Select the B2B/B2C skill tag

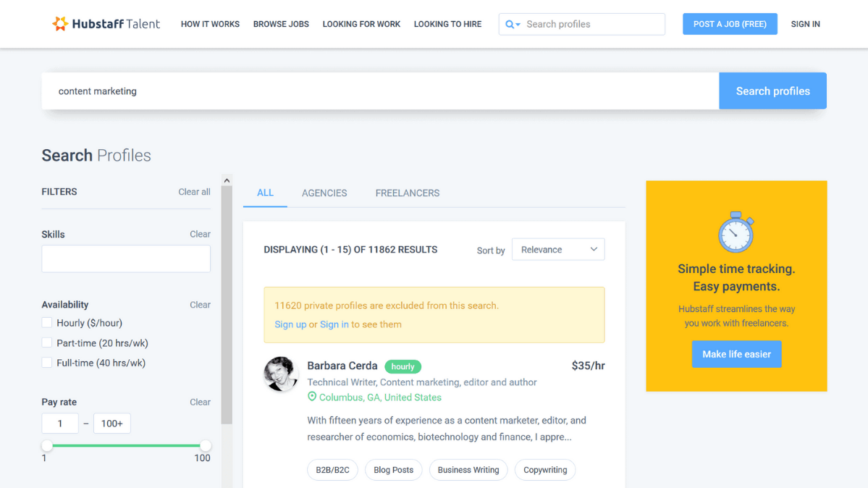pos(333,470)
